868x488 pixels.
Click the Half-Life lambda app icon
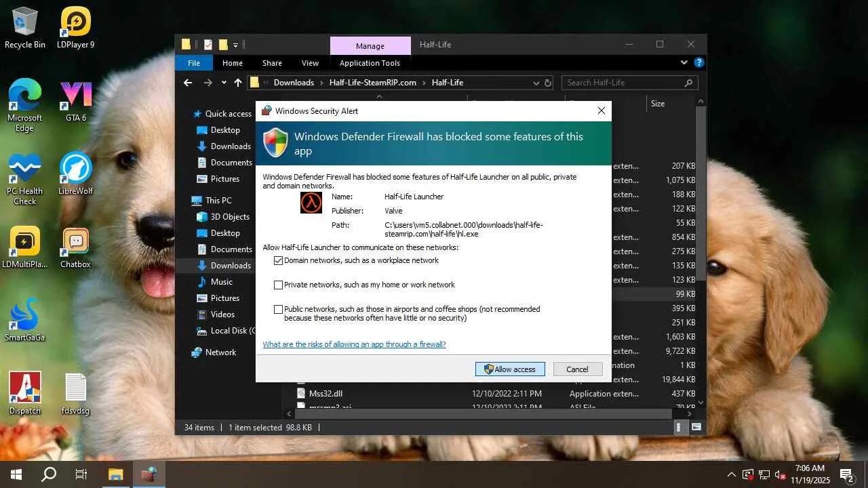(311, 203)
